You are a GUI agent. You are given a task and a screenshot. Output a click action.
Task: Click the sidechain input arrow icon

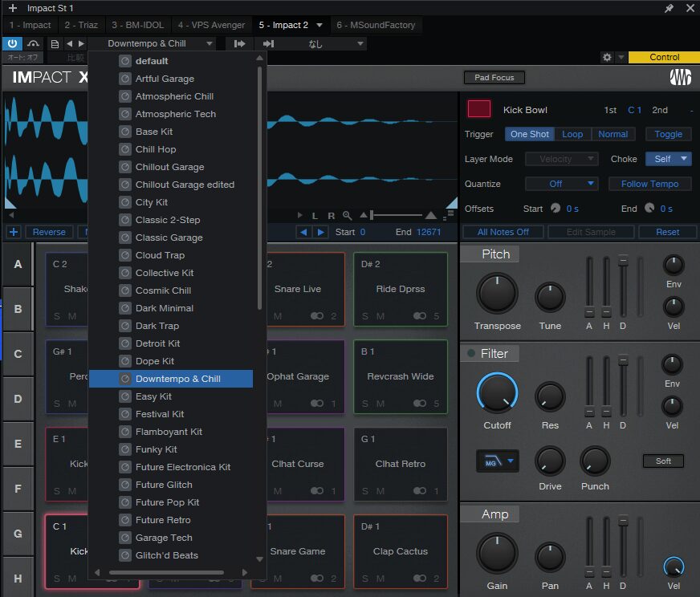tap(239, 43)
